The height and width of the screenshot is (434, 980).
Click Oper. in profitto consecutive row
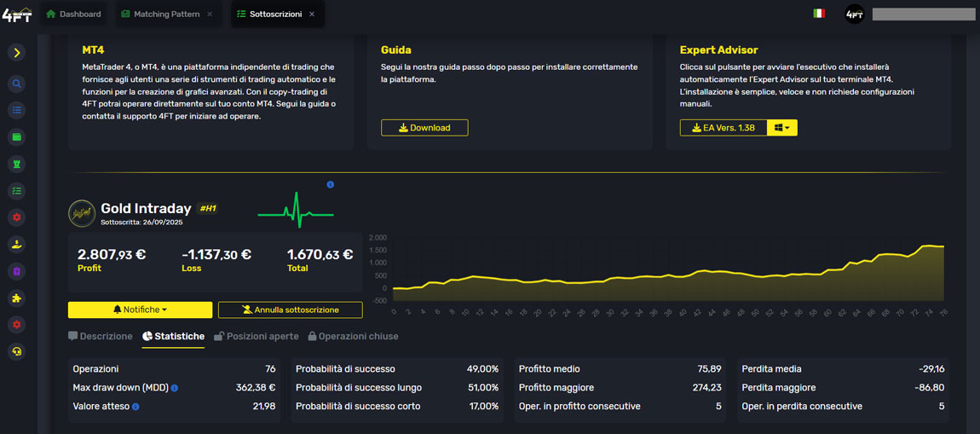click(620, 406)
